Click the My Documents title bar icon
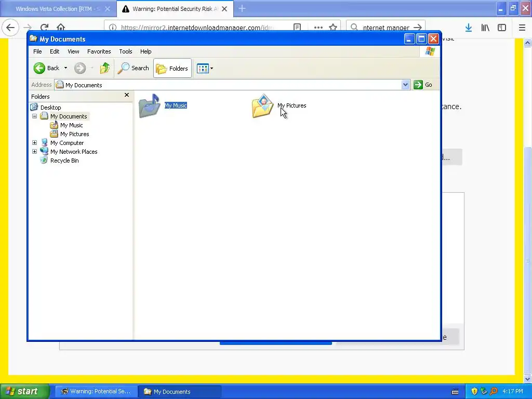 [33, 38]
